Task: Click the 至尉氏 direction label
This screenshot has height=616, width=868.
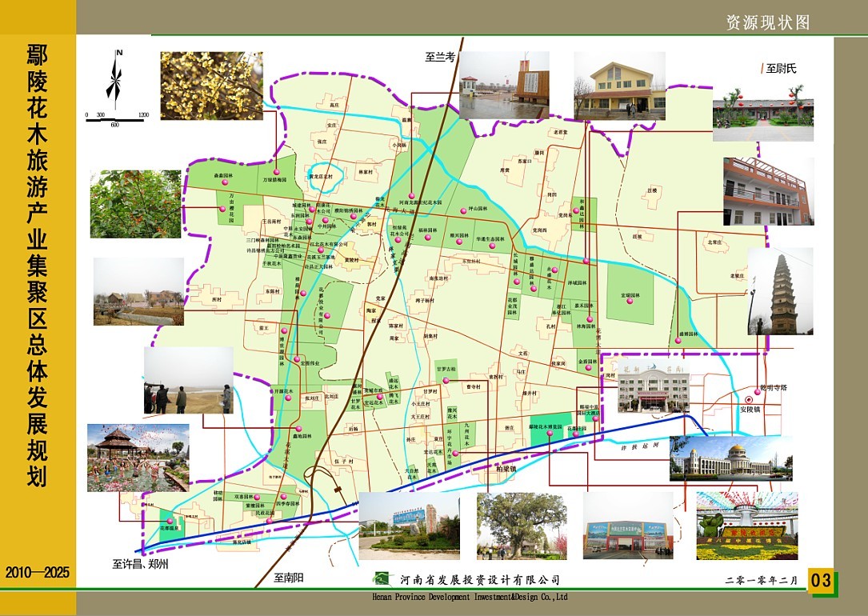Action: [781, 69]
